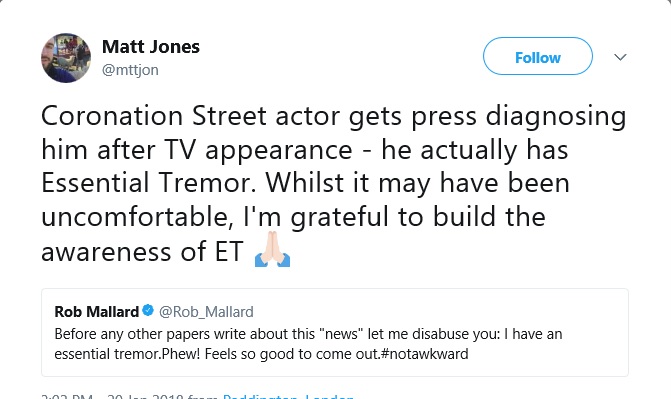The image size is (671, 399).
Task: Open the Matt Jones display name link
Action: [151, 47]
